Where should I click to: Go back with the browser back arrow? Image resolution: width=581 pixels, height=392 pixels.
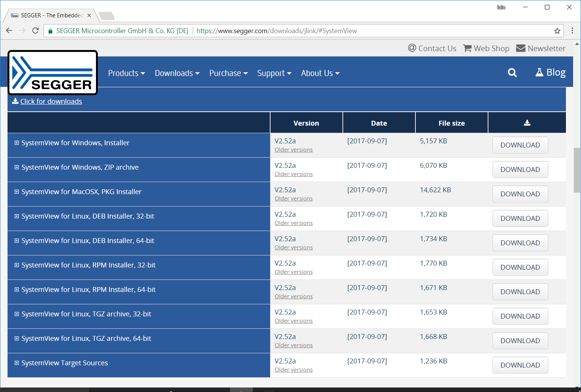click(9, 30)
